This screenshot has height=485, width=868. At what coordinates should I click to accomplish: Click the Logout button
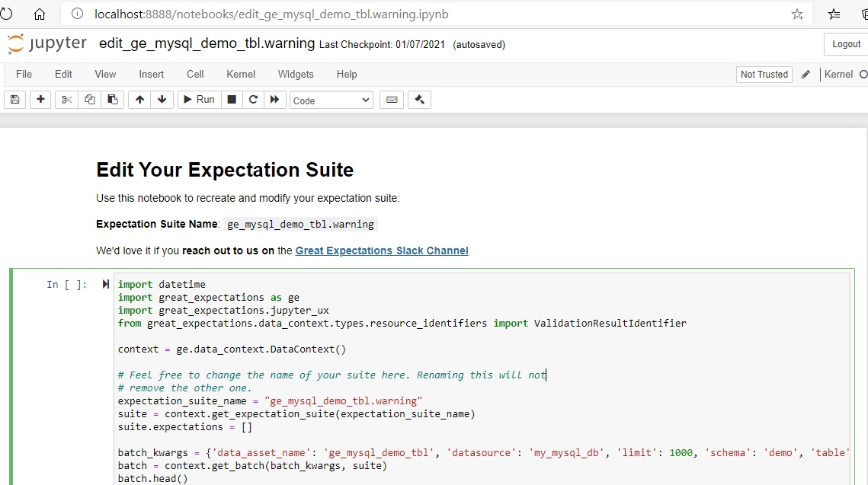[x=846, y=44]
